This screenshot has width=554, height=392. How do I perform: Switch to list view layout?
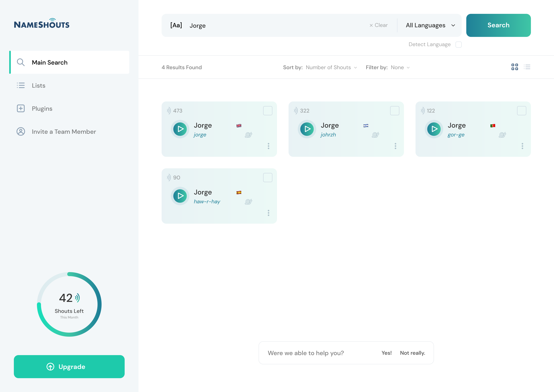point(527,67)
